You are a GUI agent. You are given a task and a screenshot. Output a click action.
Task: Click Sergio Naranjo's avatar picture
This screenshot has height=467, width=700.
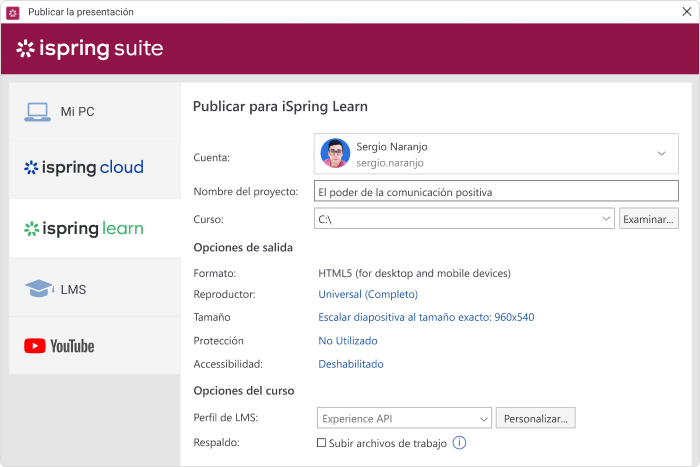pyautogui.click(x=335, y=153)
